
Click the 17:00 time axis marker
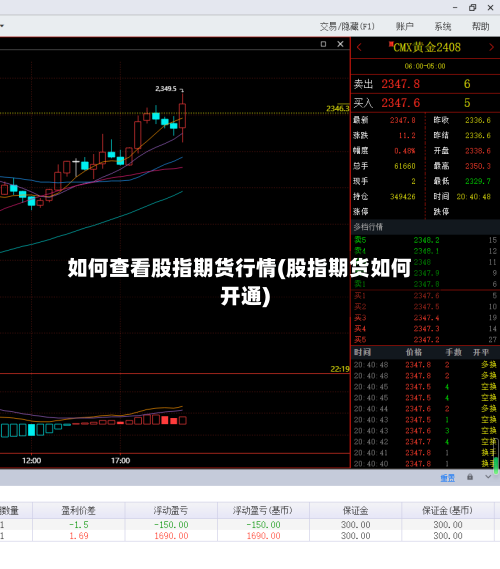click(120, 461)
